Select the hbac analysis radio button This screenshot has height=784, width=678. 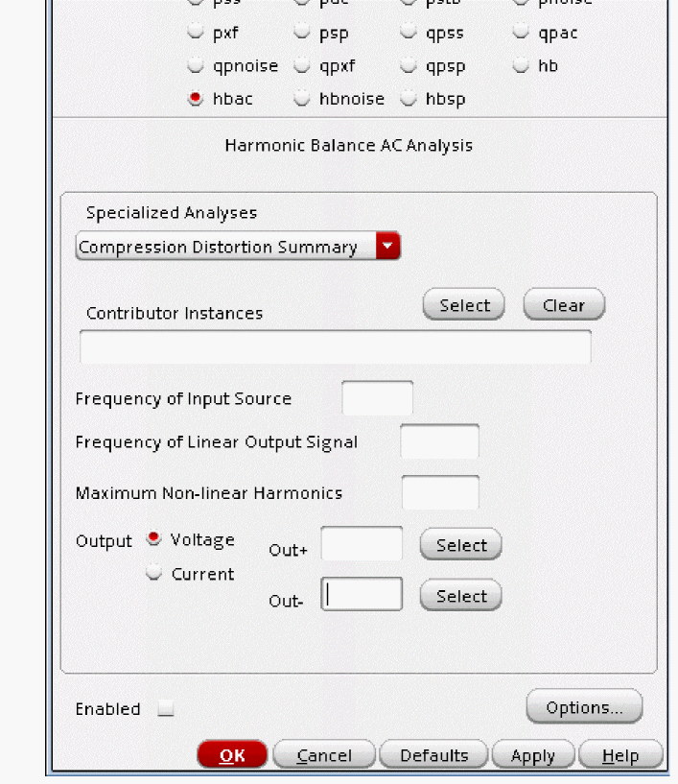(x=196, y=98)
